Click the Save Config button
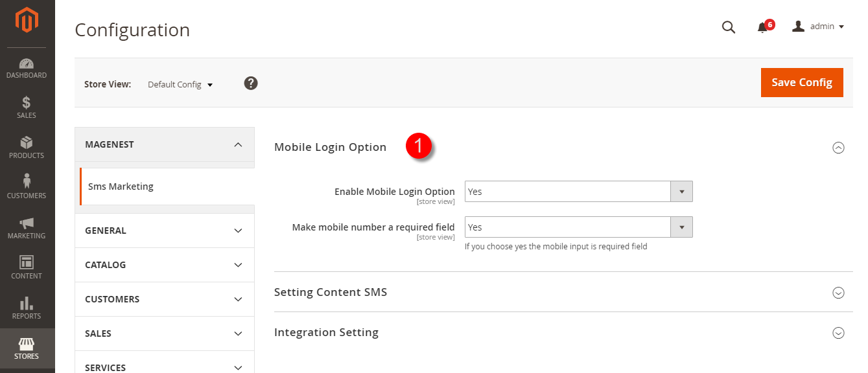Viewport: 868px width, 373px height. tap(801, 82)
